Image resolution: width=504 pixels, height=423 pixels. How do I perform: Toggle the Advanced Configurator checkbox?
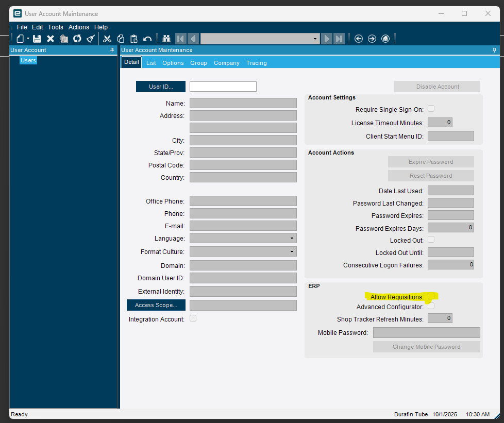coord(431,306)
